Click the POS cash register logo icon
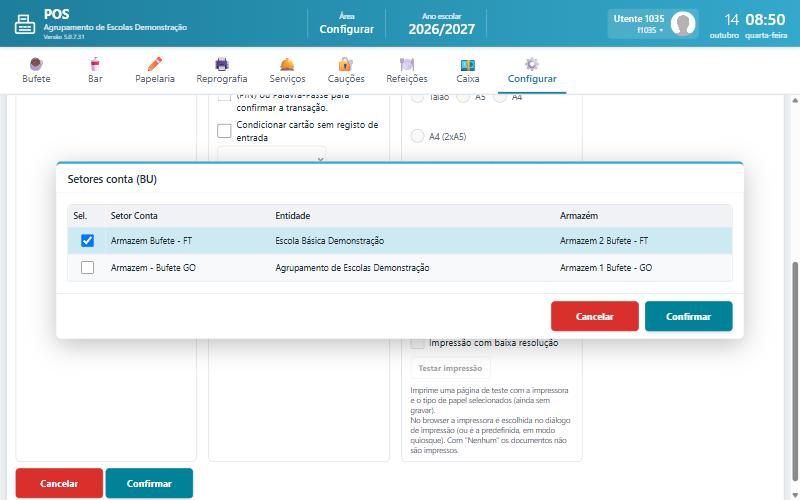 pyautogui.click(x=24, y=24)
